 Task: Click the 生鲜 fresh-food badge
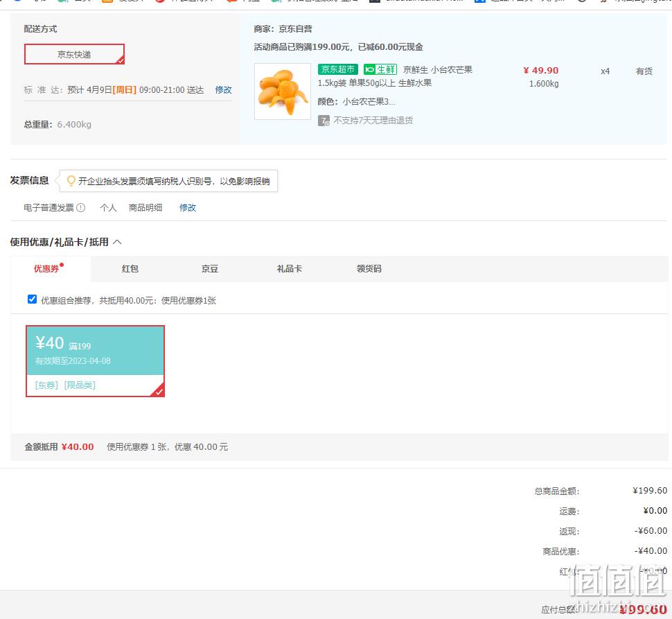[x=380, y=69]
